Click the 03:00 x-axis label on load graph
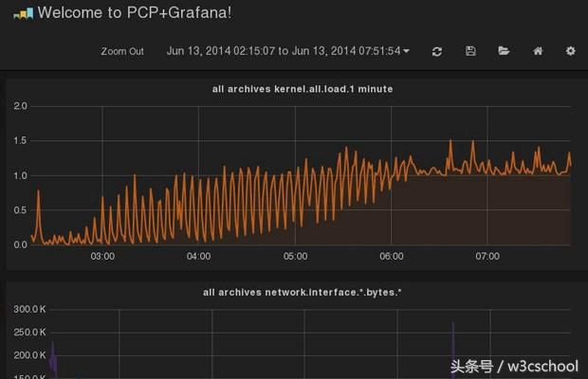 click(102, 256)
